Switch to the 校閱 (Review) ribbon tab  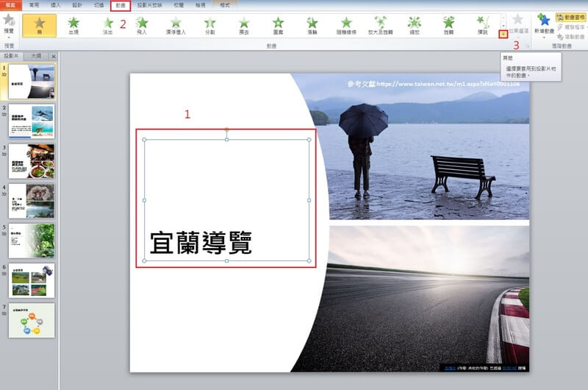(x=179, y=5)
